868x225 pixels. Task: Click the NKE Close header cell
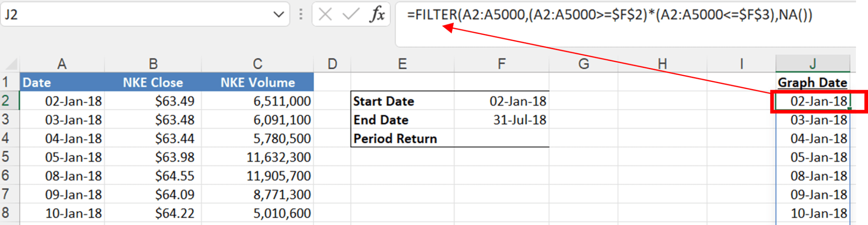click(x=153, y=82)
